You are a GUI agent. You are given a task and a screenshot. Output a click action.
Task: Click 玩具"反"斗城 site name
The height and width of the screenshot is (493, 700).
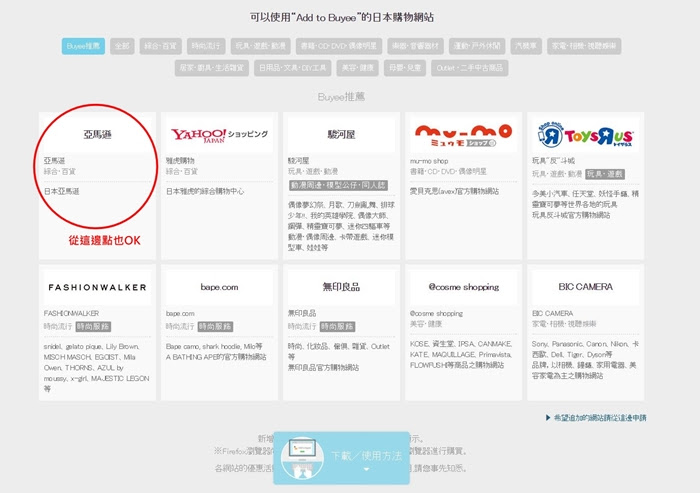554,161
